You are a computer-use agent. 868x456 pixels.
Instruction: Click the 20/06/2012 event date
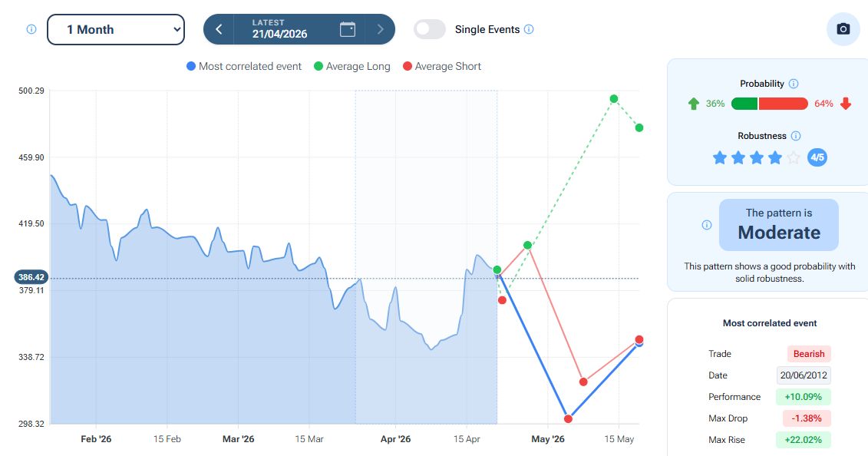pos(804,375)
